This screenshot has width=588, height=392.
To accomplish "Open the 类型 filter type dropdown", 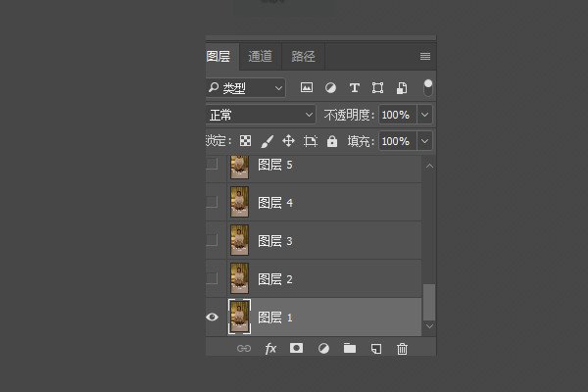I will pos(246,88).
